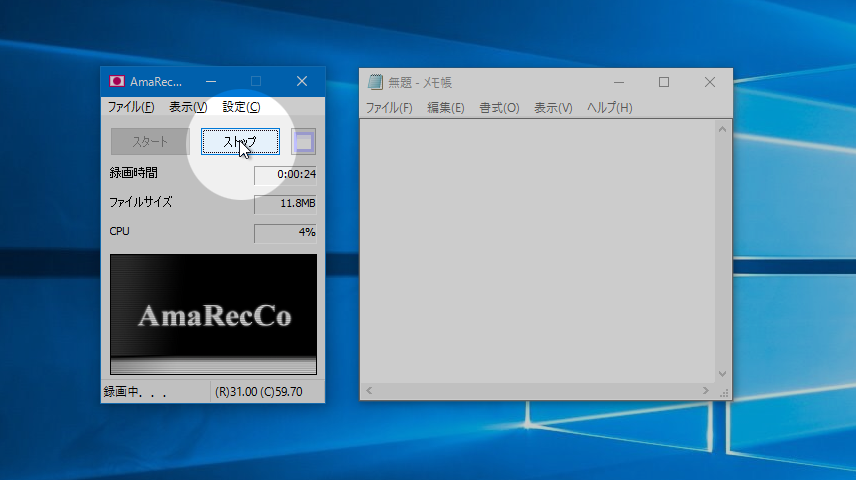Click the Notepad resize grip corner
Image resolution: width=856 pixels, height=480 pixels.
coord(724,392)
